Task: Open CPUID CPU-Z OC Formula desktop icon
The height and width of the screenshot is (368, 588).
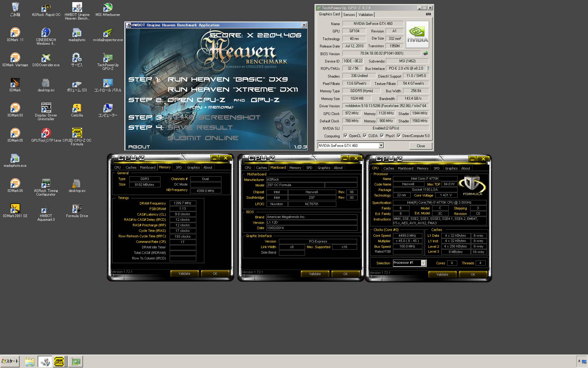Action: coord(77,137)
